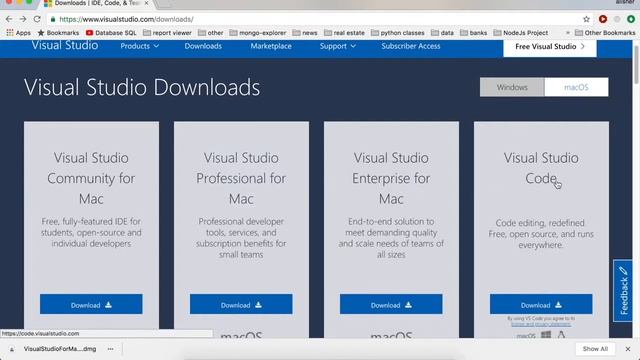Close the downloads shelf

click(x=628, y=349)
